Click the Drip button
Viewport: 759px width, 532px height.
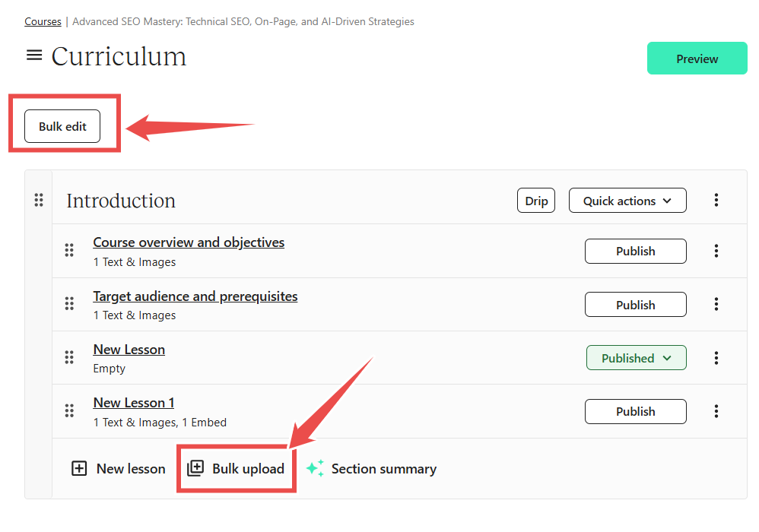coord(536,200)
